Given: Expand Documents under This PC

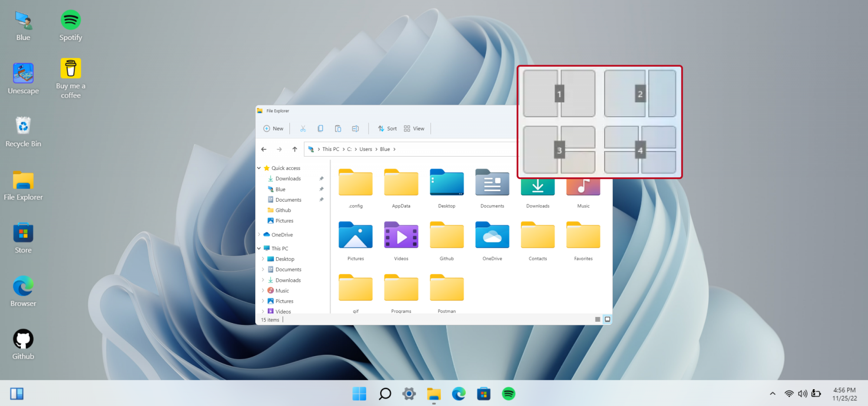Looking at the screenshot, I should 263,269.
